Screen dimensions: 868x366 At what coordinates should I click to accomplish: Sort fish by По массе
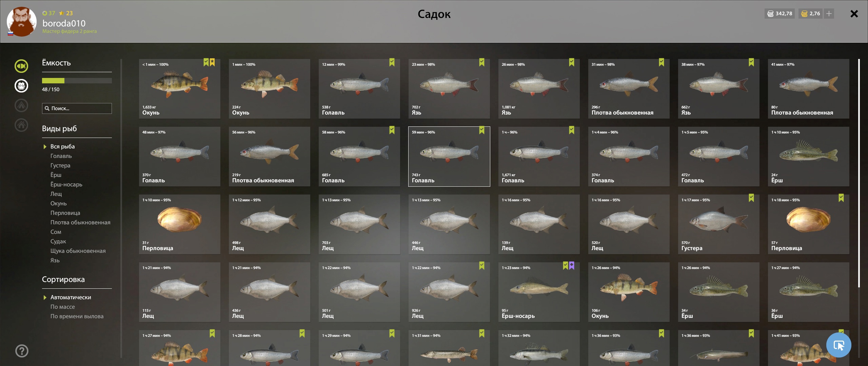pyautogui.click(x=63, y=307)
